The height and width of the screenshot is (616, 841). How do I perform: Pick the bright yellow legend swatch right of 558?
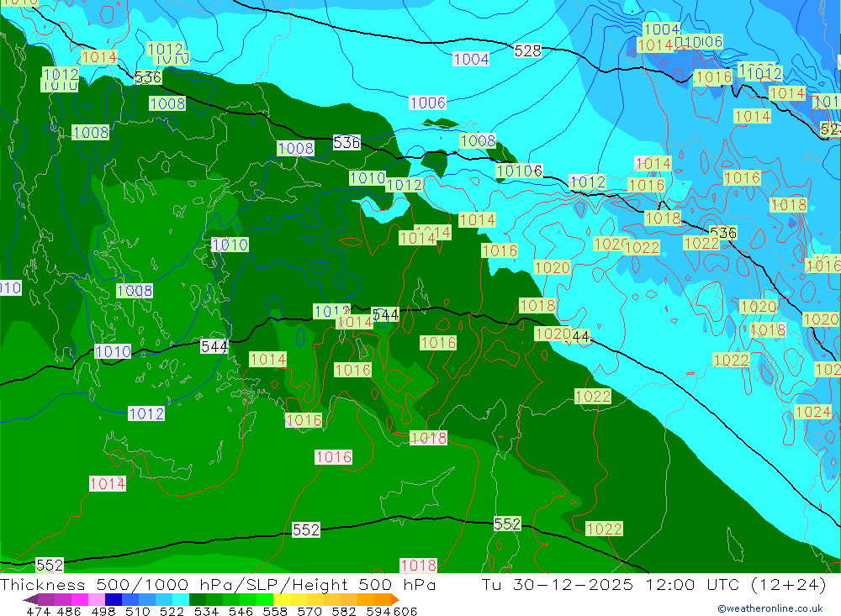coord(282,599)
